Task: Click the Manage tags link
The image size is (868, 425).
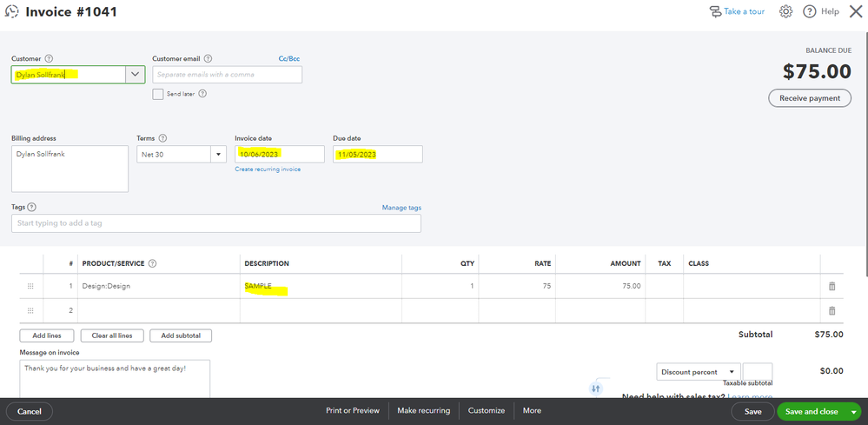Action: (x=401, y=208)
